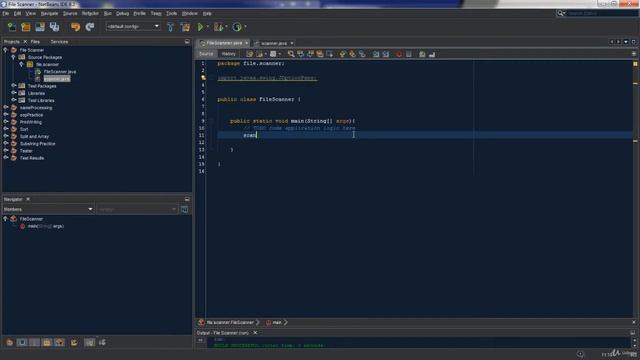Image resolution: width=640 pixels, height=360 pixels.
Task: Select the Sort project in the tree
Action: [24, 129]
